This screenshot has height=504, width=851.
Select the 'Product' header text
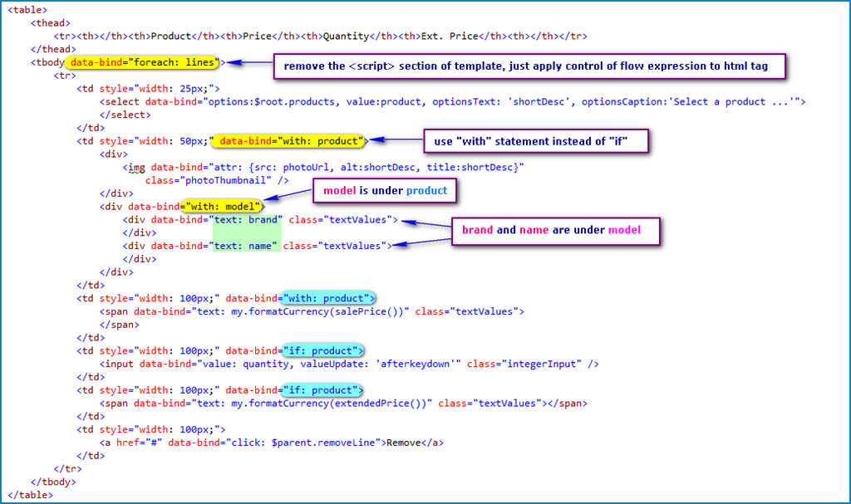(171, 36)
